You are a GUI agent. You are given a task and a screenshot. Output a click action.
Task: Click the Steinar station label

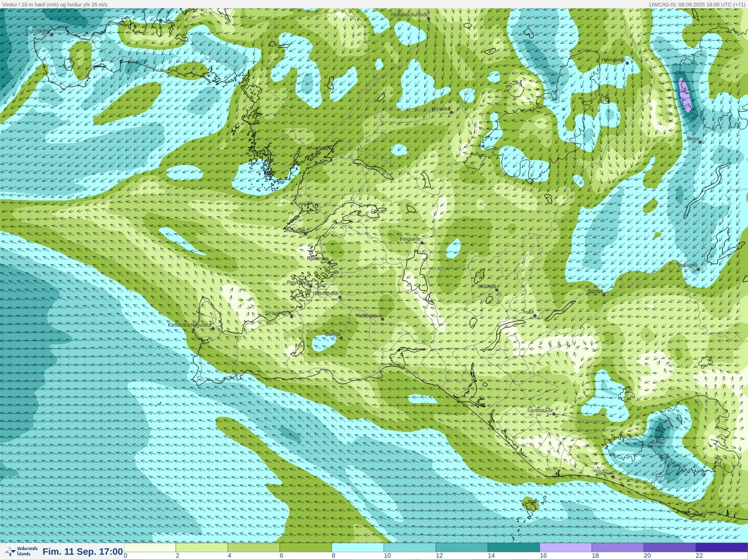pos(604,473)
